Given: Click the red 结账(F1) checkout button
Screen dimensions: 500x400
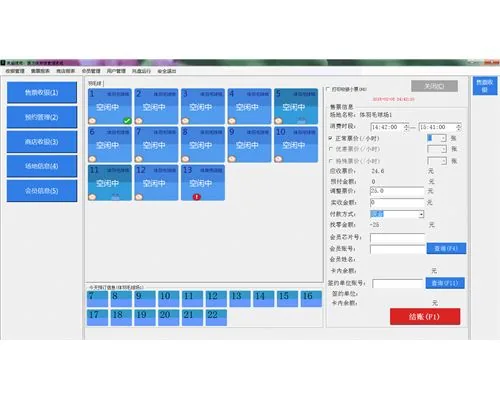Looking at the screenshot, I should coord(425,316).
